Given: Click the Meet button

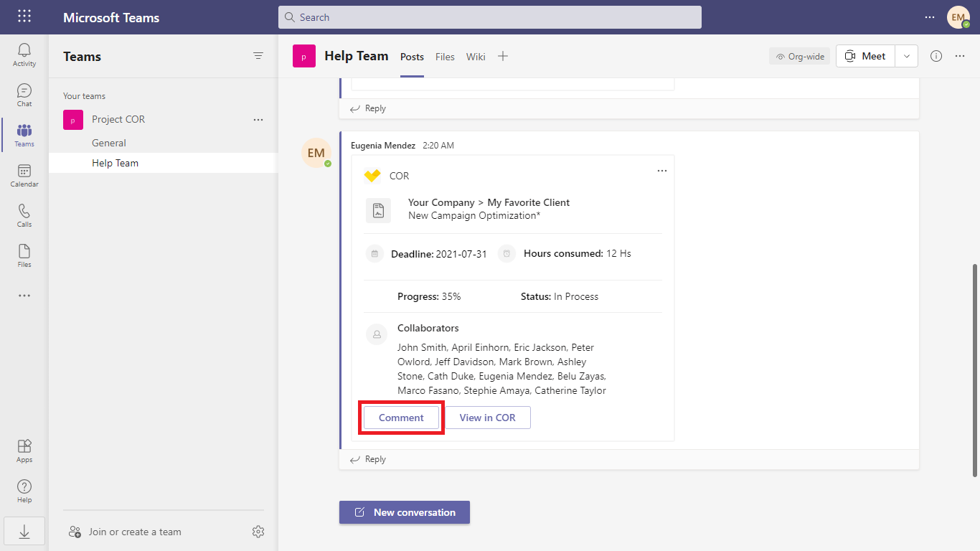Looking at the screenshot, I should point(865,56).
